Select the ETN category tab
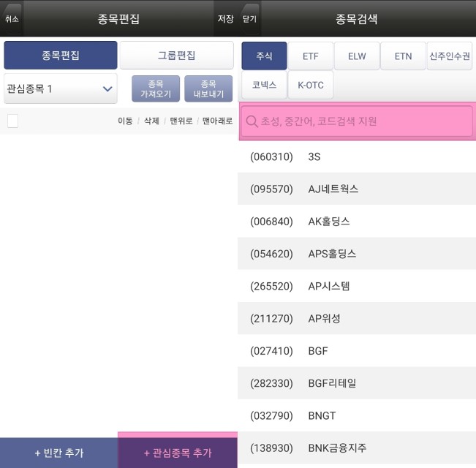Viewport: 476px width, 468px height. point(403,56)
